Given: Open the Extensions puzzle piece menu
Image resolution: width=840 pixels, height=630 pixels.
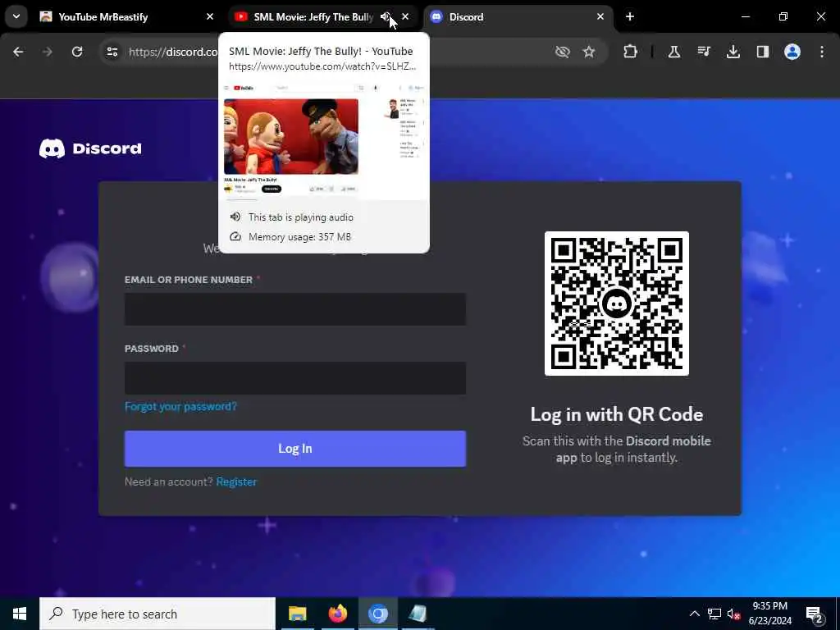Looking at the screenshot, I should pos(631,52).
